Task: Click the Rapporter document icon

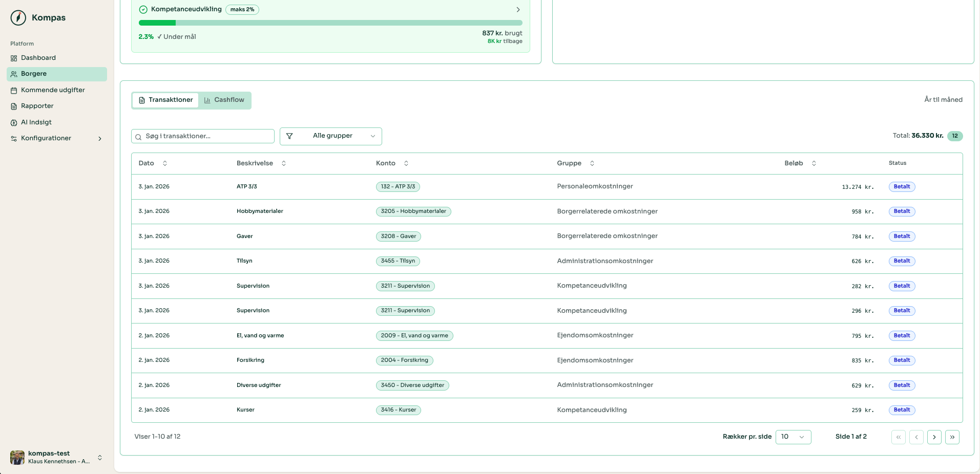Action: coord(14,106)
